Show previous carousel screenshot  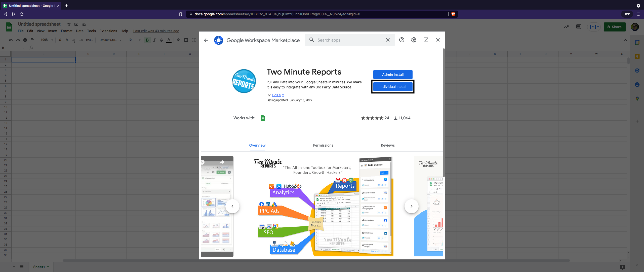coord(232,206)
